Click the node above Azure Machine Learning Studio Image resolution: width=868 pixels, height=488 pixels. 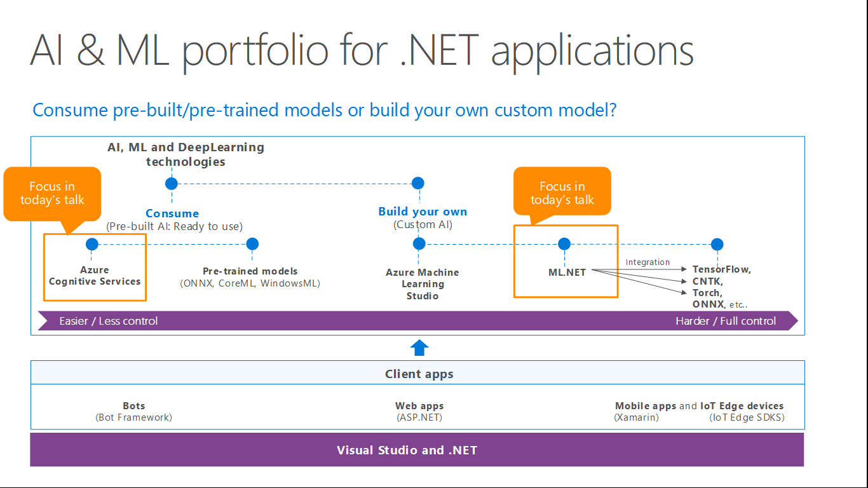(419, 243)
